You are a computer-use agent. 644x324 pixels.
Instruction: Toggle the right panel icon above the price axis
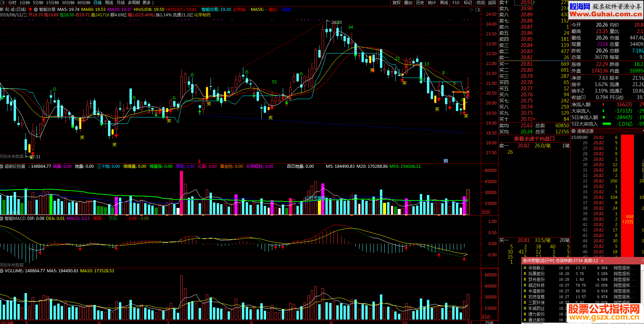pos(477,10)
